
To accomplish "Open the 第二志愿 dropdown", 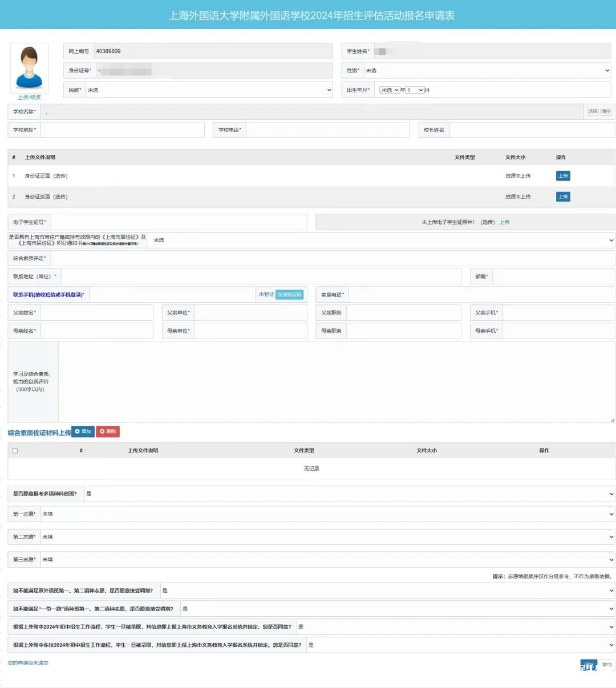I will coord(328,537).
